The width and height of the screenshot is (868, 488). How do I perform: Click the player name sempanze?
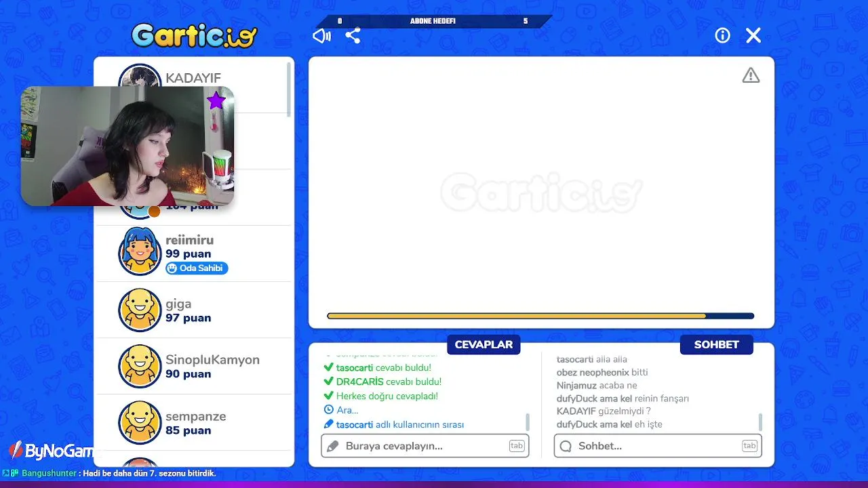(196, 417)
